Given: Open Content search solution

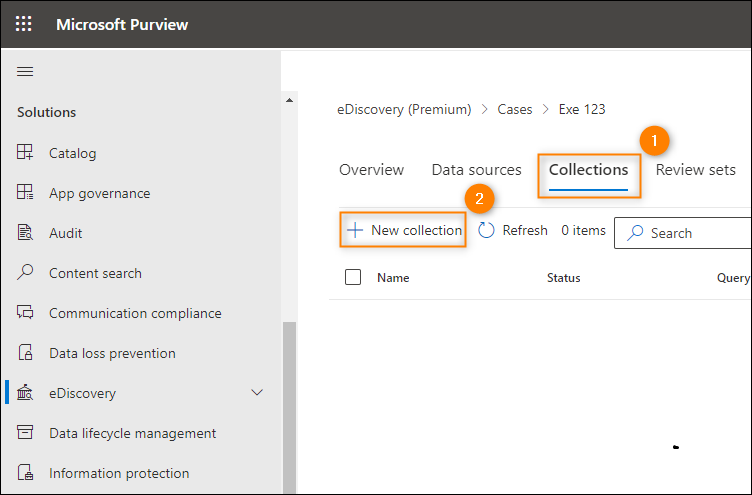Looking at the screenshot, I should pos(95,273).
